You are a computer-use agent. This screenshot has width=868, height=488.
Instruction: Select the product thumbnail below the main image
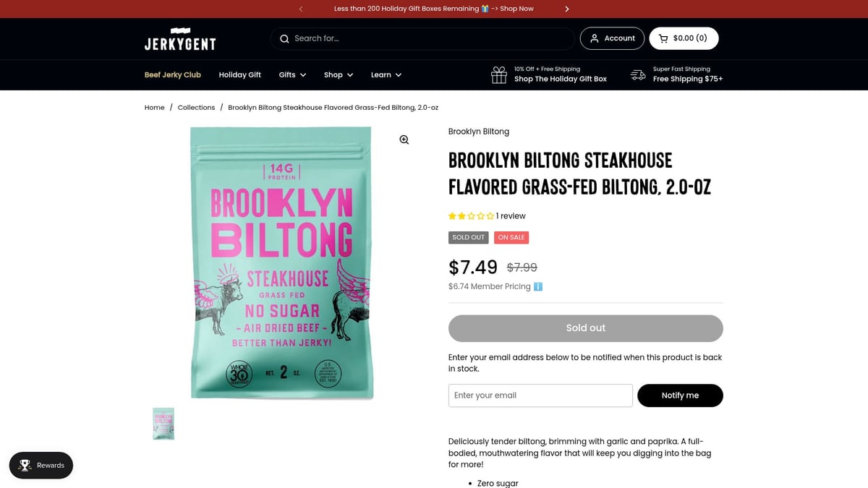(163, 423)
